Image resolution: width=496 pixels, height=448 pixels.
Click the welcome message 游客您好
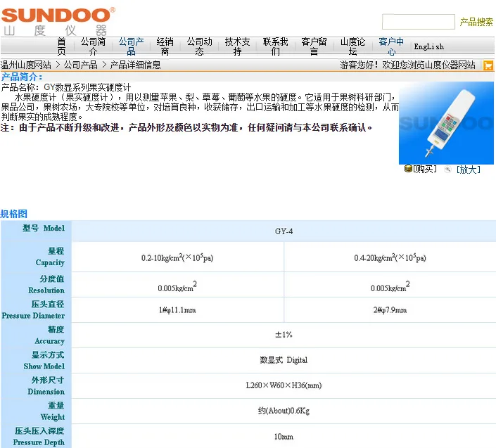click(x=407, y=65)
